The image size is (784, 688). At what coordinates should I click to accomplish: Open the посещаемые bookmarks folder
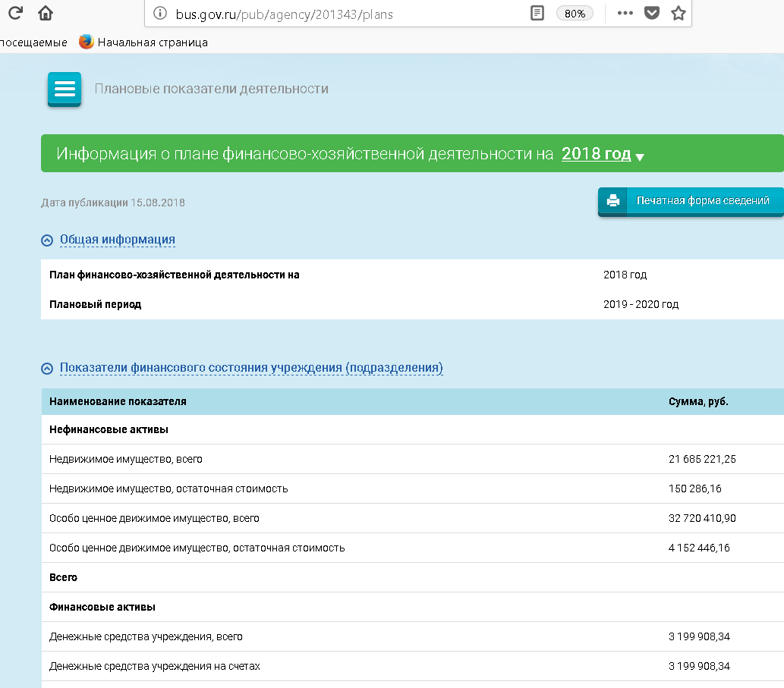[33, 42]
